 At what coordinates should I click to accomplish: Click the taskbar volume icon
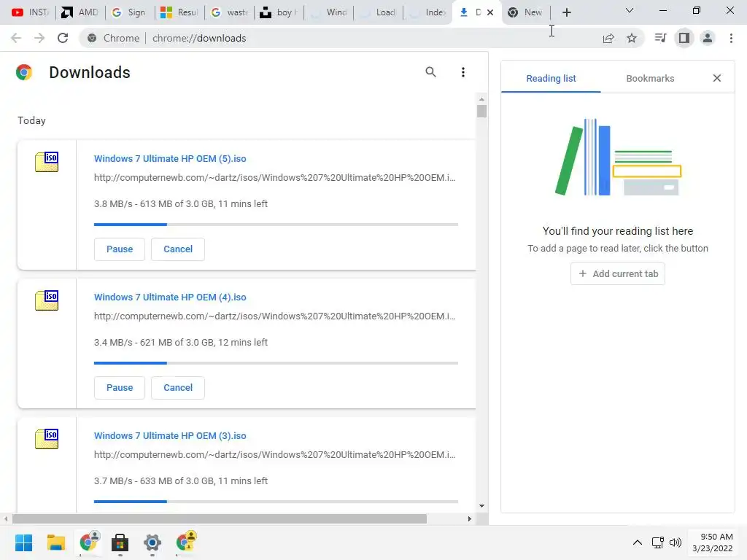point(675,542)
